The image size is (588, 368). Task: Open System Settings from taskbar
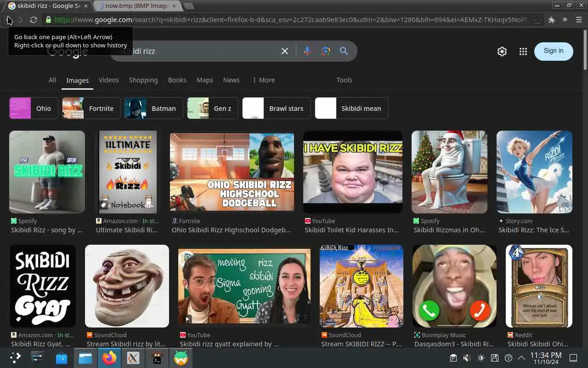pos(37,357)
